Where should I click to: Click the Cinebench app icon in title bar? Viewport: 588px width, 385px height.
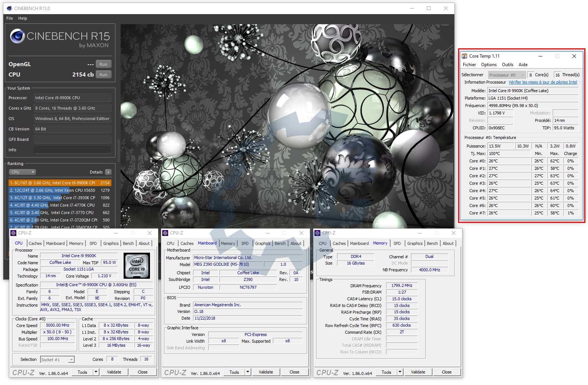tap(9, 8)
